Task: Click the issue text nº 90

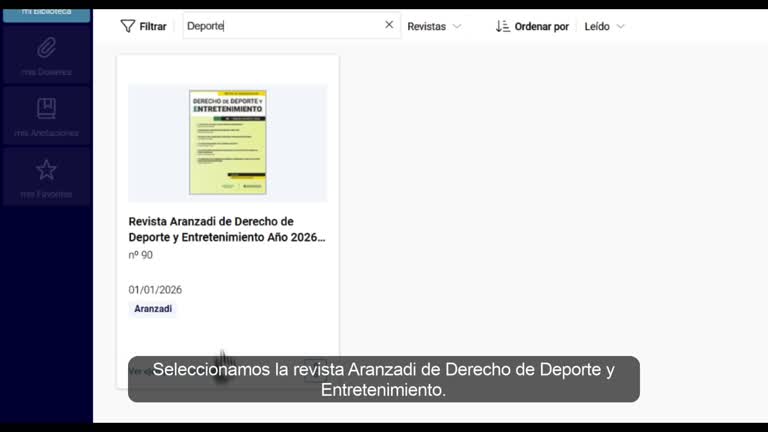Action: point(141,255)
